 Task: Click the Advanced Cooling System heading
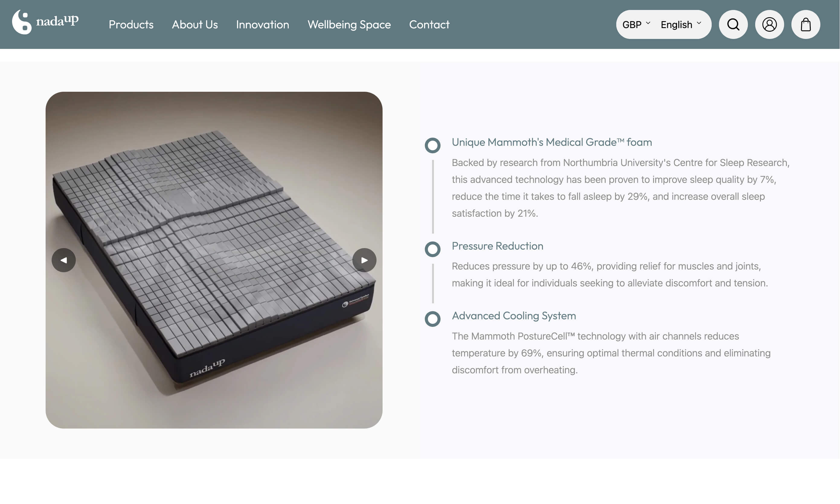[x=514, y=315]
